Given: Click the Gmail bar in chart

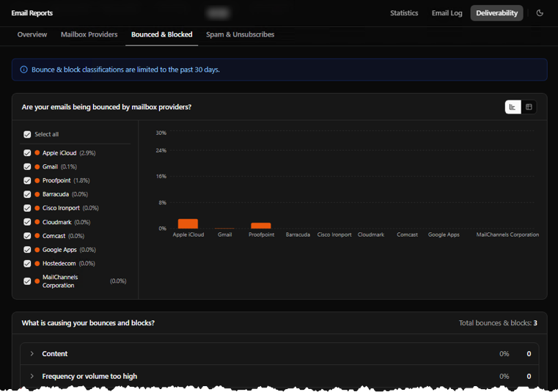Looking at the screenshot, I should point(224,228).
